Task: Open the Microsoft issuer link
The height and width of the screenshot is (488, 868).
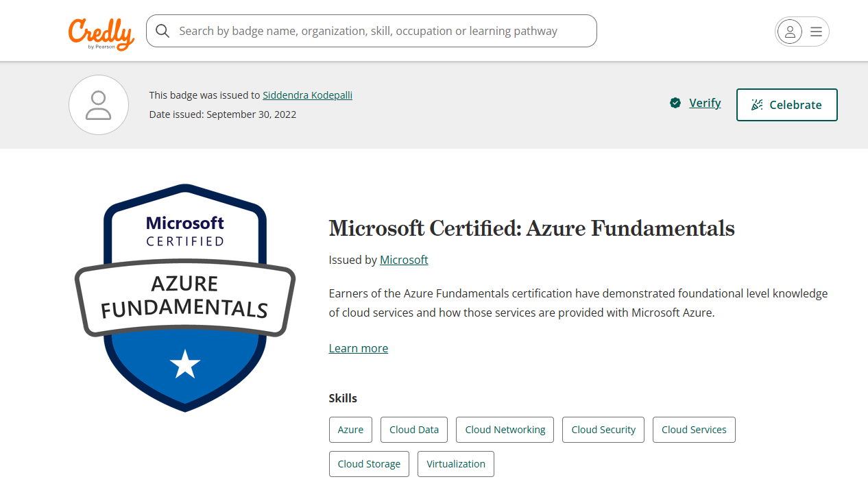Action: point(404,260)
